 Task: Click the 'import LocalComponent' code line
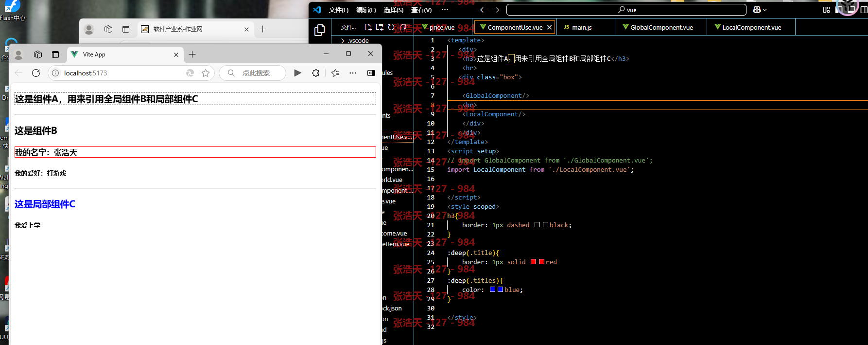tap(540, 169)
